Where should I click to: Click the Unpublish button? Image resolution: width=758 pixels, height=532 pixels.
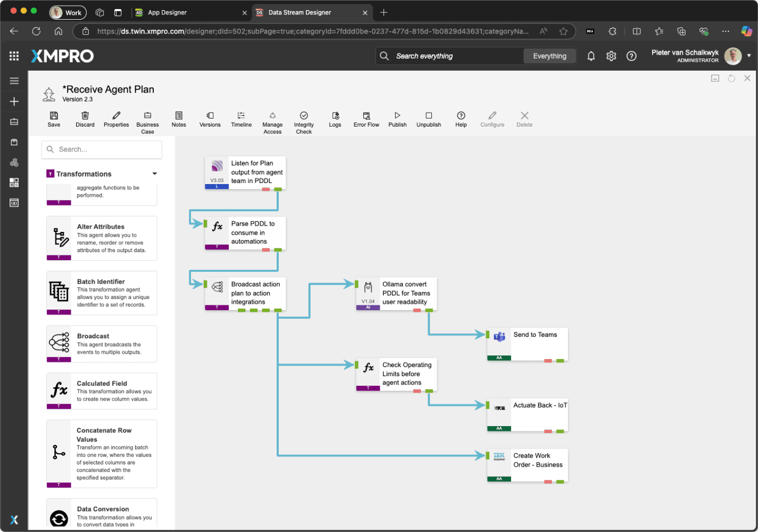pos(429,119)
